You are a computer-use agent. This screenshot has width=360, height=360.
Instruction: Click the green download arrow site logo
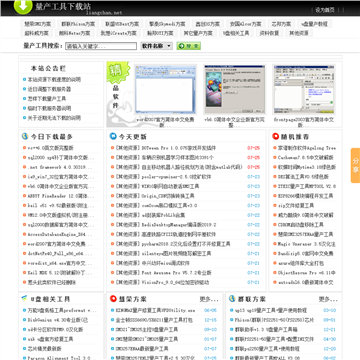pos(23,7)
